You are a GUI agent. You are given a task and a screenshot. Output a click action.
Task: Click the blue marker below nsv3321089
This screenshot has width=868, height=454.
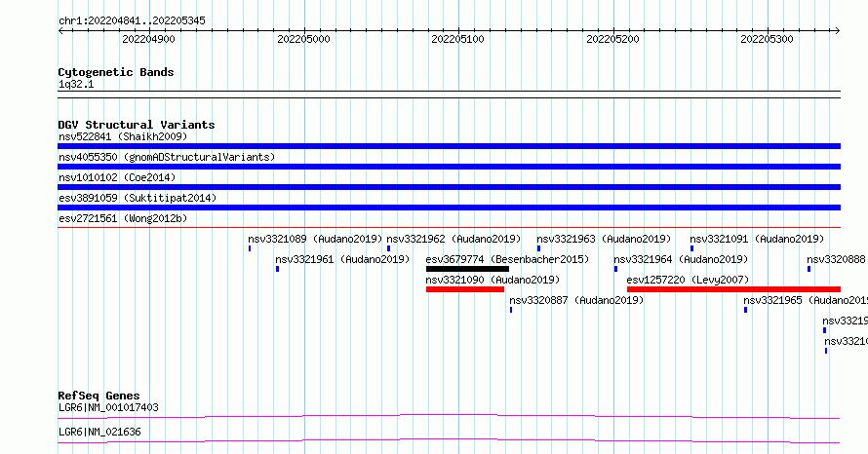pos(250,248)
